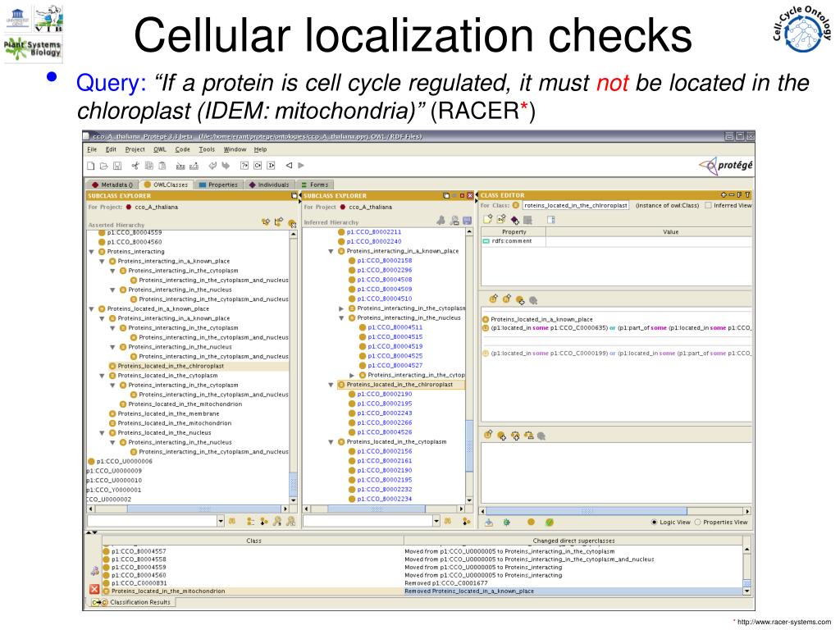The height and width of the screenshot is (630, 840).
Task: Click the red X in classification results
Action: coord(94,590)
